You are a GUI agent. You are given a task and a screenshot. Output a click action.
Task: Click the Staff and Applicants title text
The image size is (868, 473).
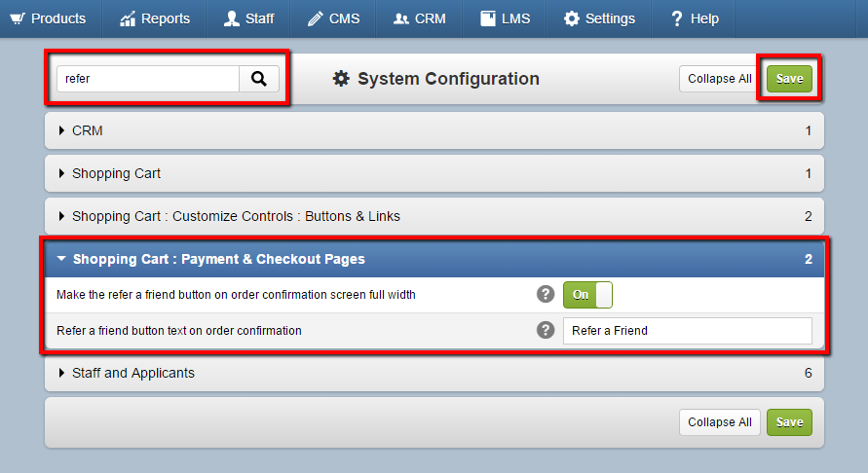coord(133,373)
